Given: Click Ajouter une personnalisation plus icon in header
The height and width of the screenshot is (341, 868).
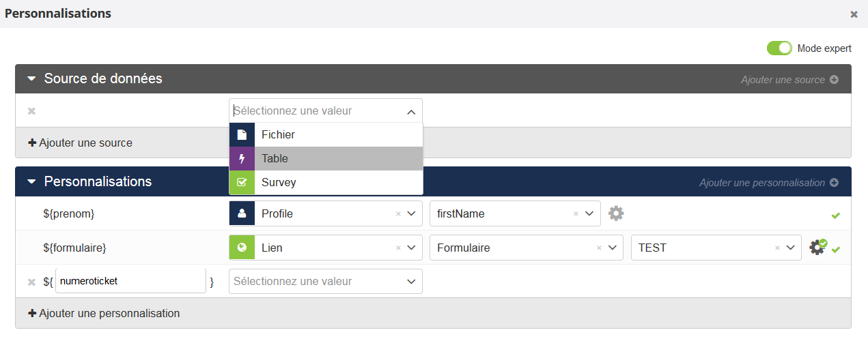Looking at the screenshot, I should [834, 183].
